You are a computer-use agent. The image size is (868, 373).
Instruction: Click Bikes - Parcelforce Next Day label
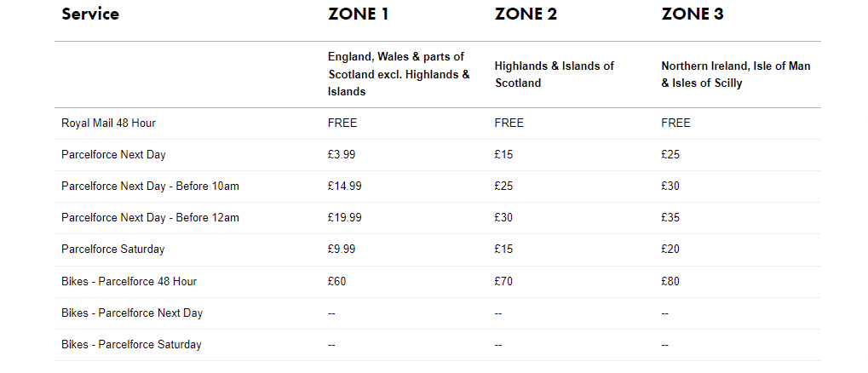[132, 313]
